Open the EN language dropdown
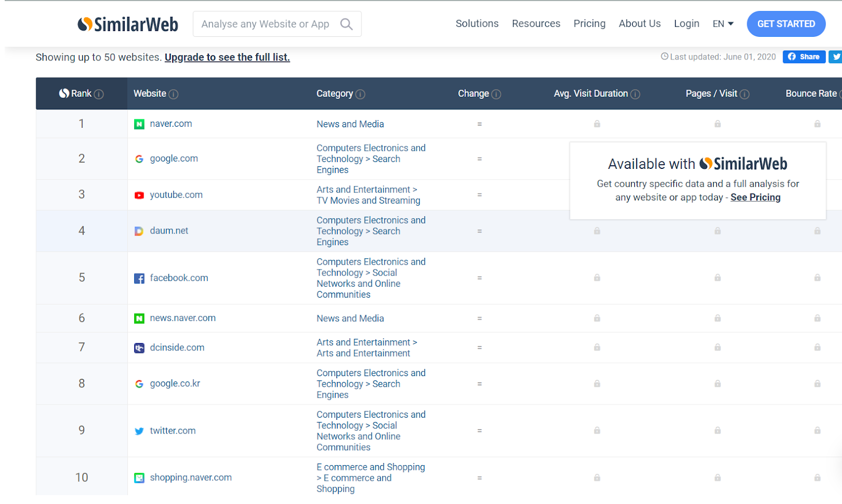This screenshot has height=504, width=842. pyautogui.click(x=723, y=24)
